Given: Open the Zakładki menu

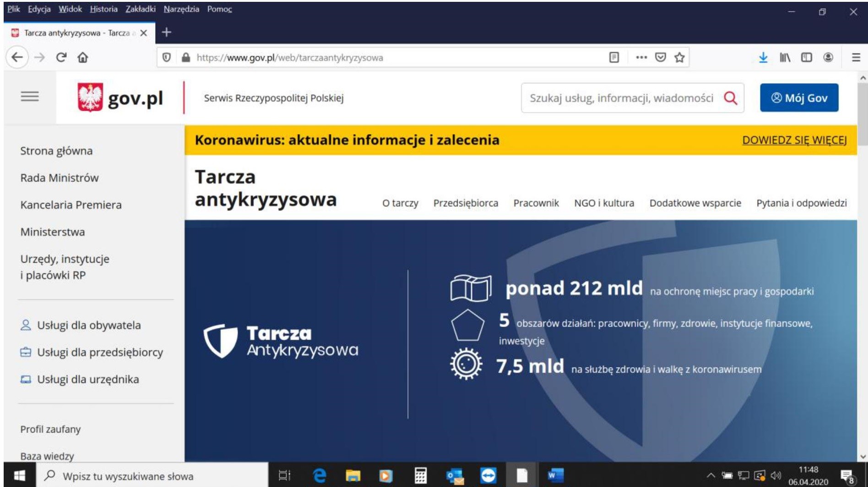Looking at the screenshot, I should [x=141, y=9].
